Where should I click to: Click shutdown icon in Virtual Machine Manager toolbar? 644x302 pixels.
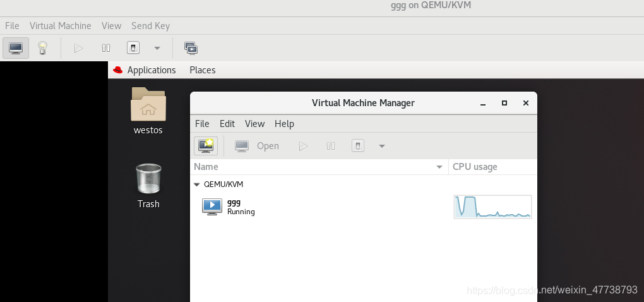(358, 146)
